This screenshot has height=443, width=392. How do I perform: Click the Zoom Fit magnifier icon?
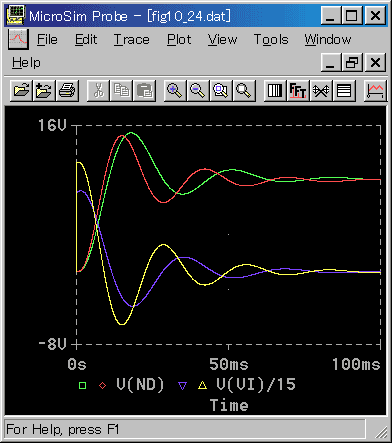244,90
